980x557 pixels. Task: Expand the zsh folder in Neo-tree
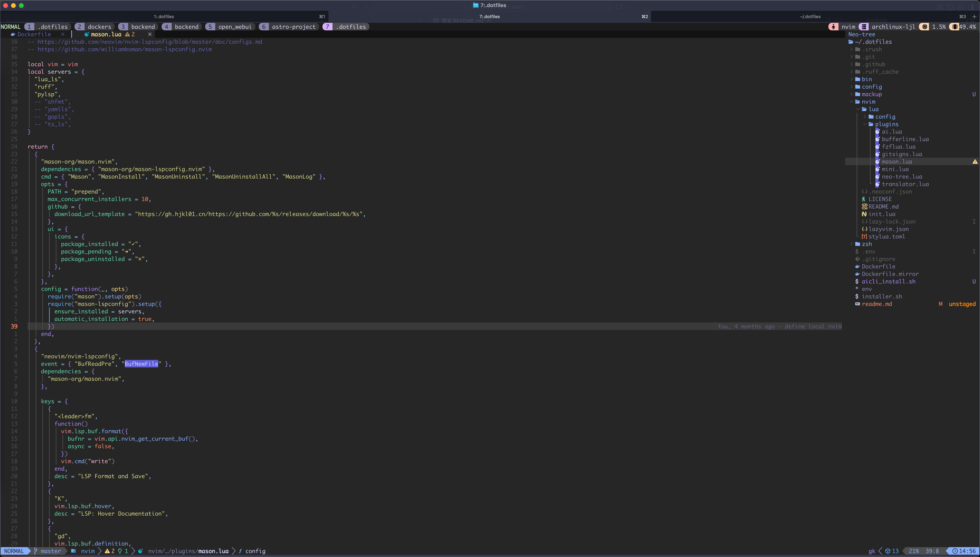pyautogui.click(x=852, y=244)
